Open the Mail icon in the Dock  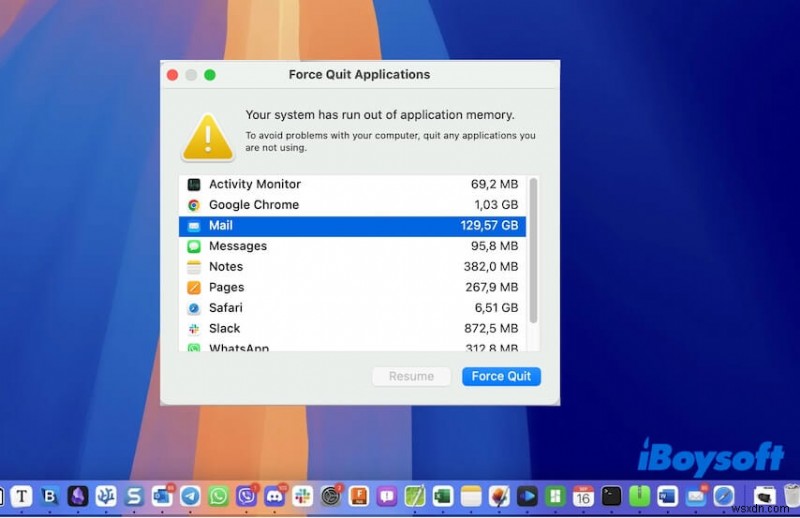click(695, 496)
